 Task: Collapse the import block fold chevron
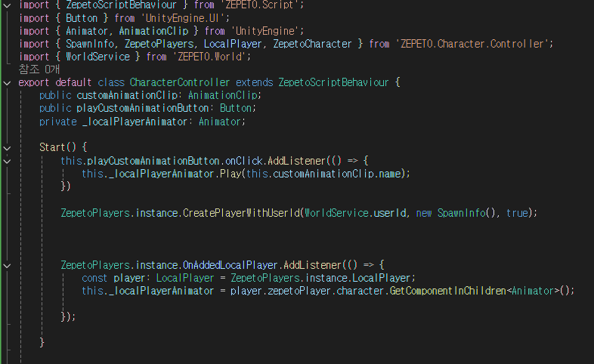[x=7, y=5]
